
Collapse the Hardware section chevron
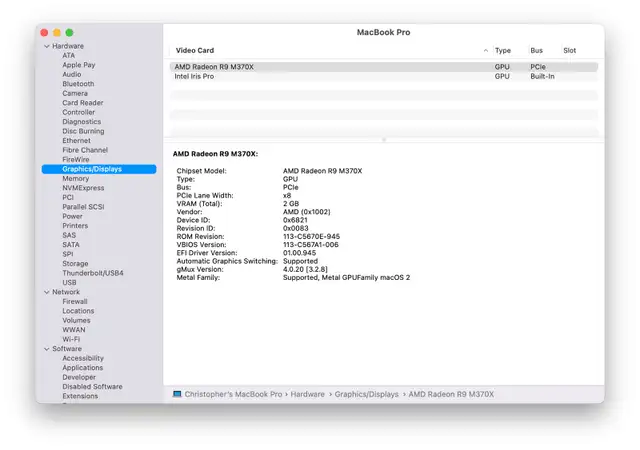coord(47,46)
